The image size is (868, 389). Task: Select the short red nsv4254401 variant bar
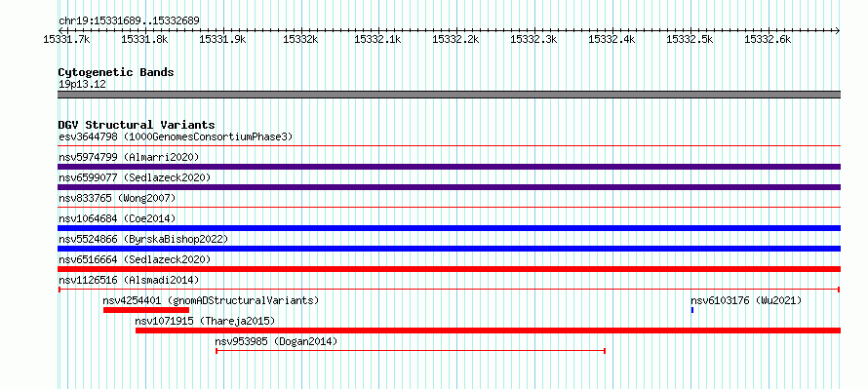pyautogui.click(x=146, y=310)
